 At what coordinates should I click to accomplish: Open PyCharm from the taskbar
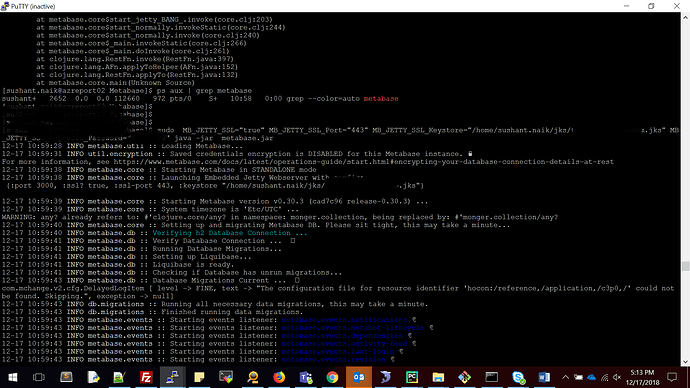412,377
